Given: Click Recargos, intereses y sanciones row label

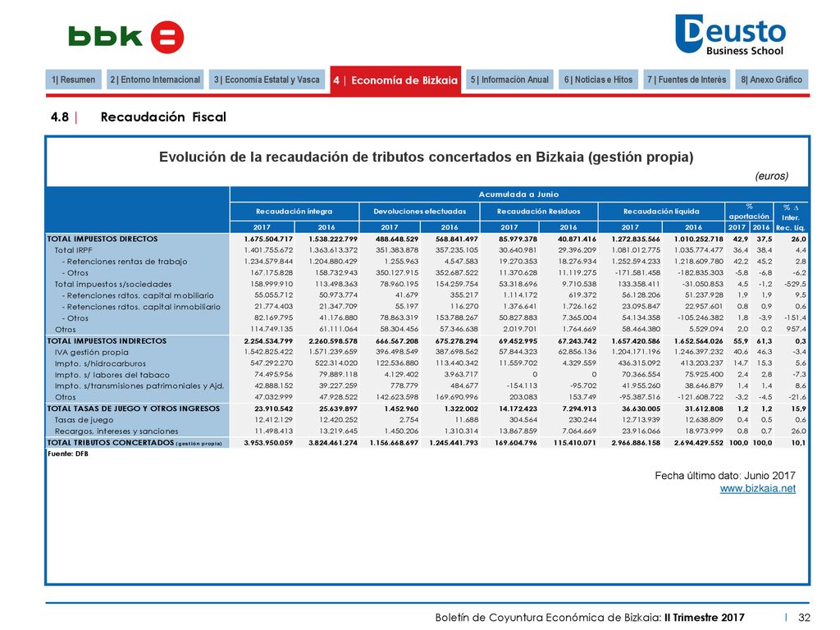Looking at the screenshot, I should [x=116, y=431].
